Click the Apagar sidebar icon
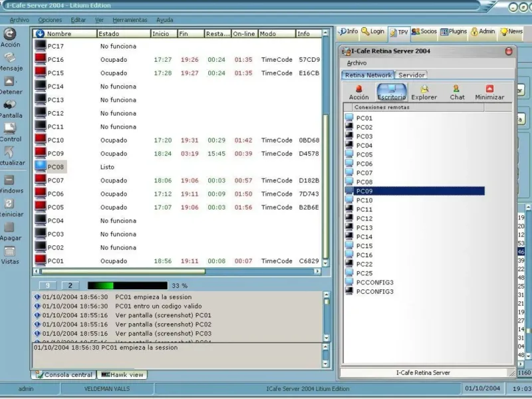 (x=9, y=227)
